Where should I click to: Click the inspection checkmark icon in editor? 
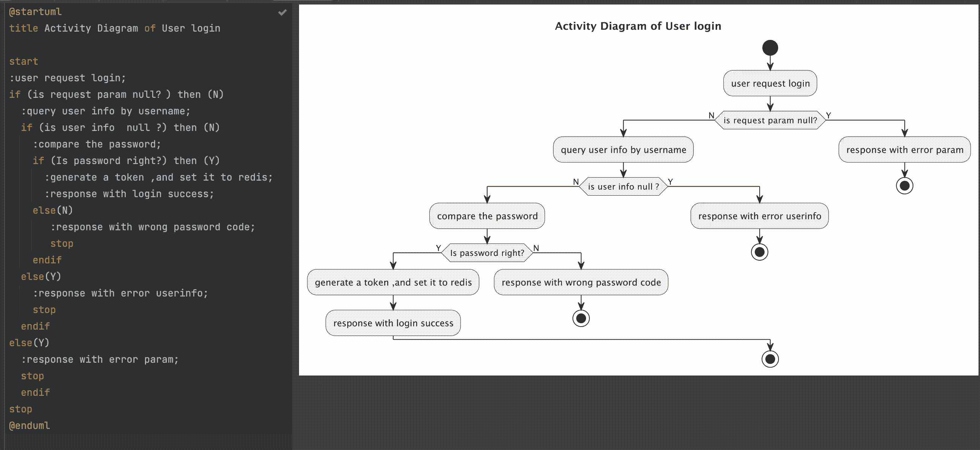[282, 12]
